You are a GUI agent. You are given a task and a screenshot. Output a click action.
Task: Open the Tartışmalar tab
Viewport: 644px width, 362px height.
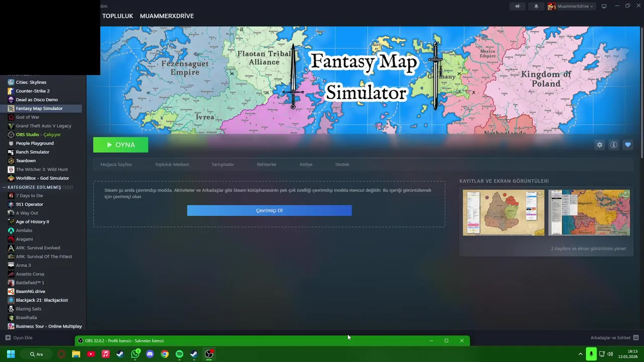[222, 164]
